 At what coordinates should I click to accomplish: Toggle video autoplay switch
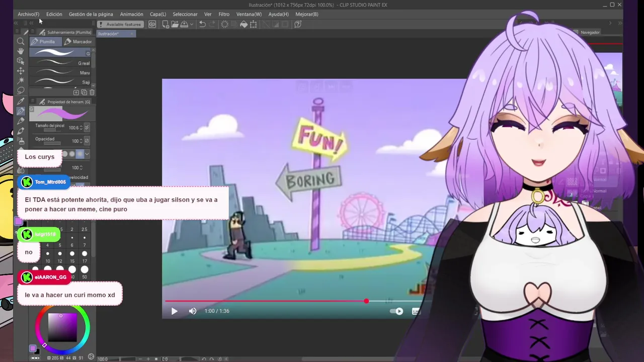[397, 311]
